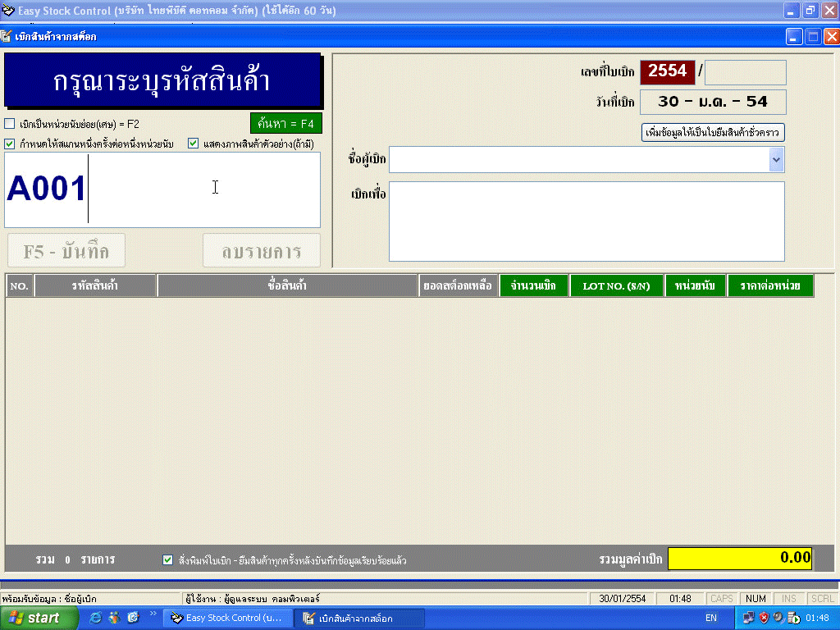Image resolution: width=840 pixels, height=630 pixels.
Task: Click the เพิ่มข้อมูลให้เป็นใบยืมสินค้าชั่วคราว button
Action: 713,132
